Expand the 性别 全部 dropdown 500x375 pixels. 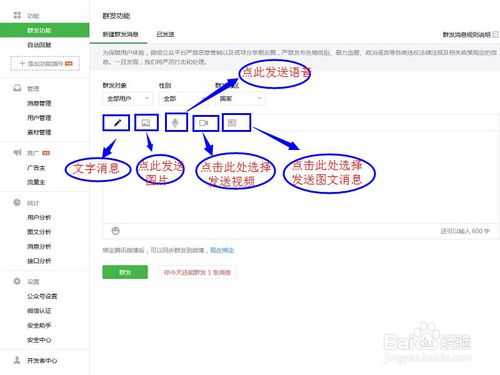point(184,99)
